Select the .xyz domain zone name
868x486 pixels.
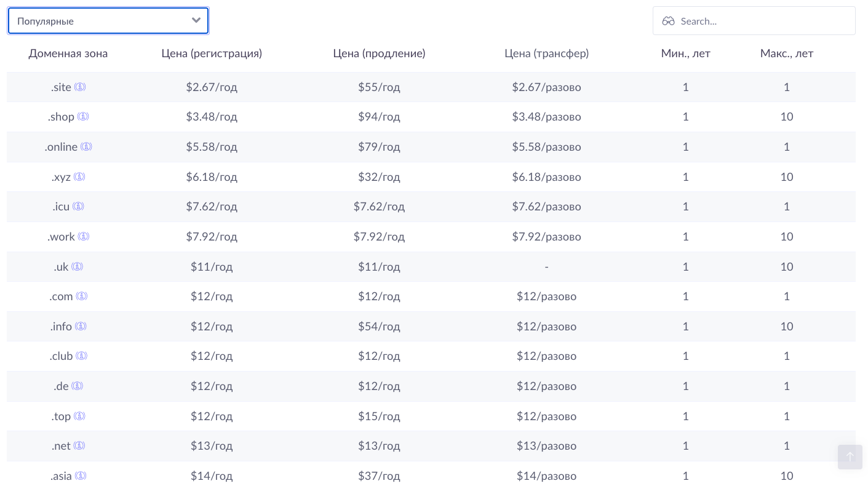pos(62,177)
